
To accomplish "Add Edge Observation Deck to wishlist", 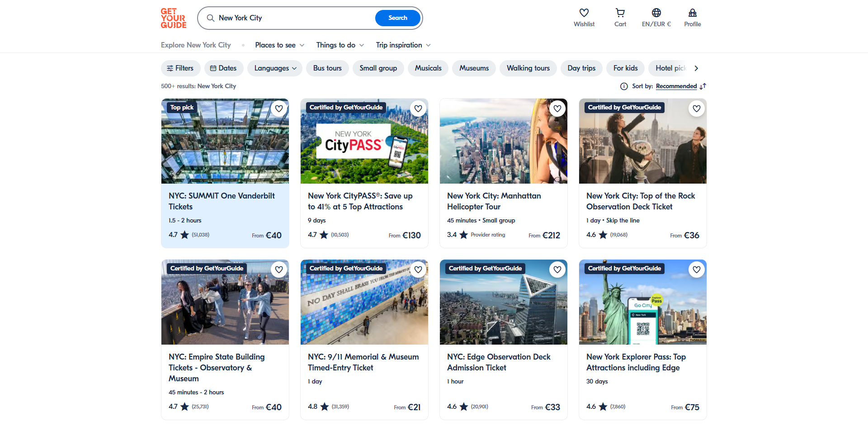I will (x=557, y=269).
